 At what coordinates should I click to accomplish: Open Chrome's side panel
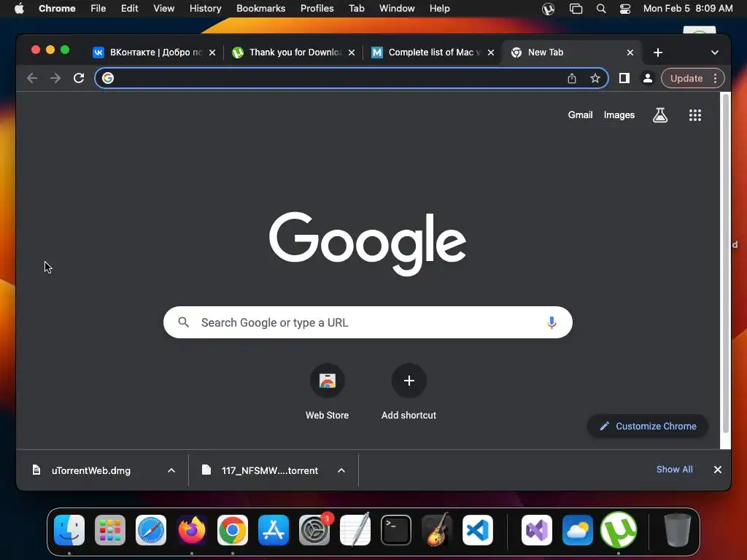[x=624, y=78]
